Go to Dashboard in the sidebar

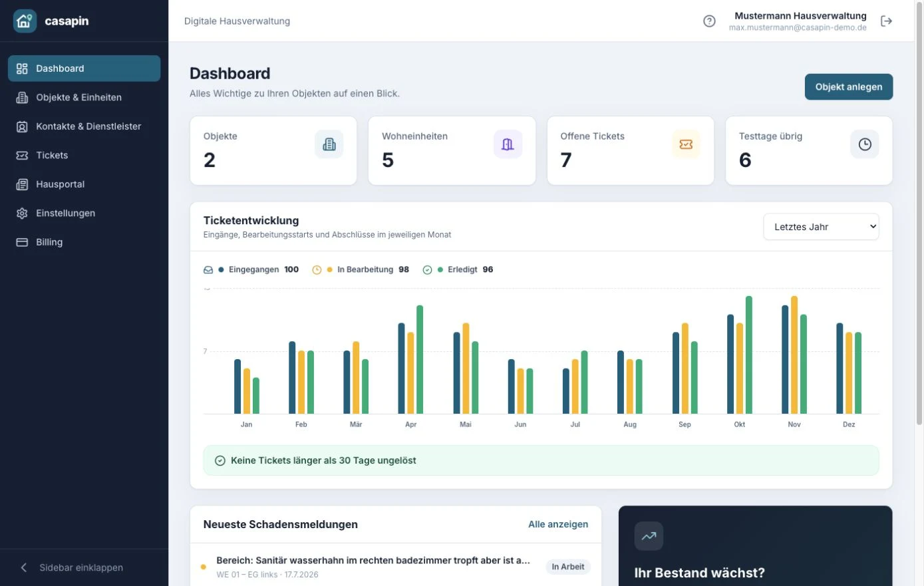84,69
